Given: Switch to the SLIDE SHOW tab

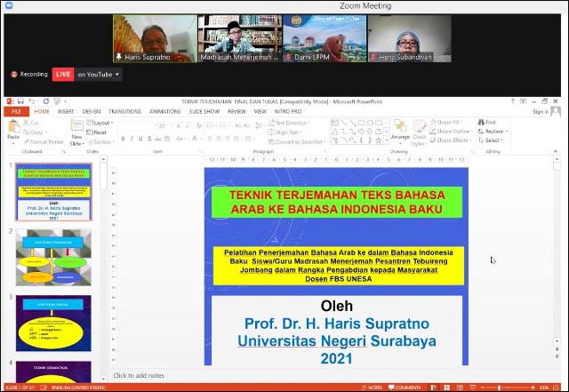Looking at the screenshot, I should [204, 111].
